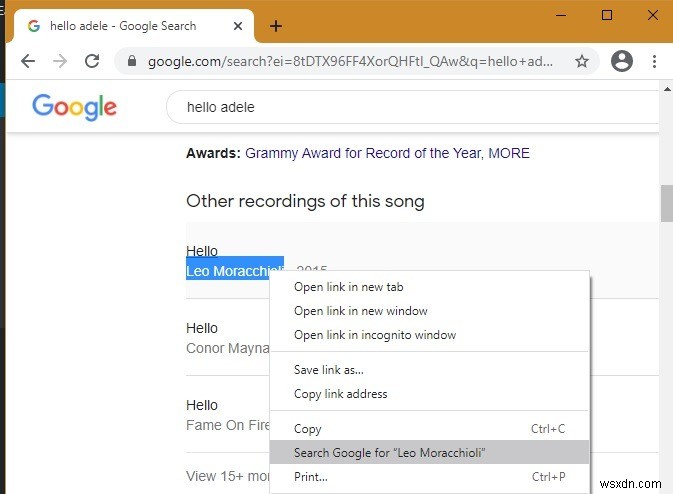
Task: Pick Open link in incognito window
Action: [x=374, y=335]
